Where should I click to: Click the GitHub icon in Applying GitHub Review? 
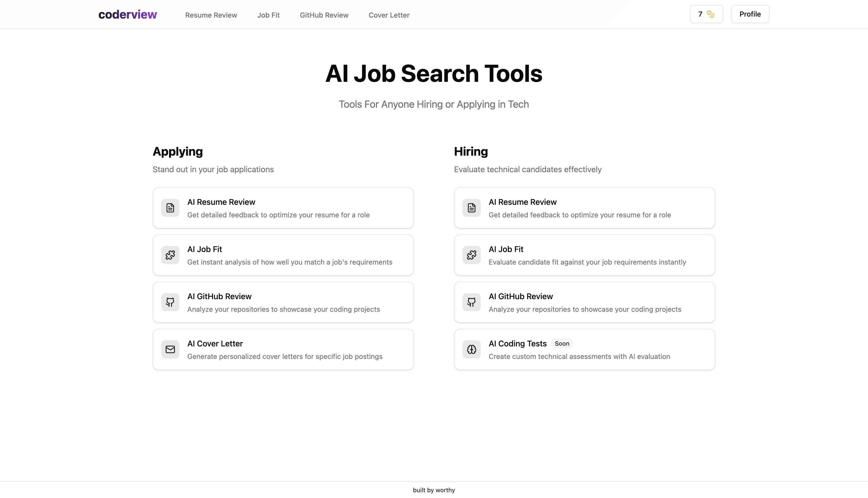click(x=170, y=302)
